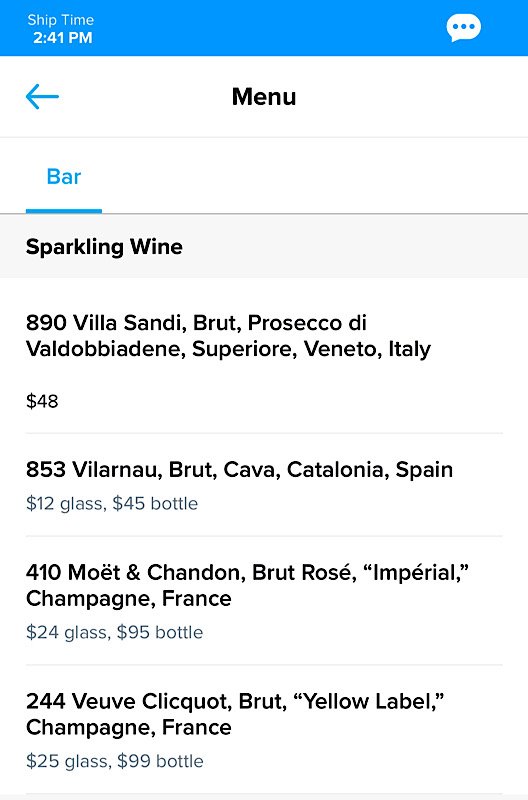Tap the $48 price under Villa Sandi
Image resolution: width=528 pixels, height=800 pixels.
[x=42, y=401]
